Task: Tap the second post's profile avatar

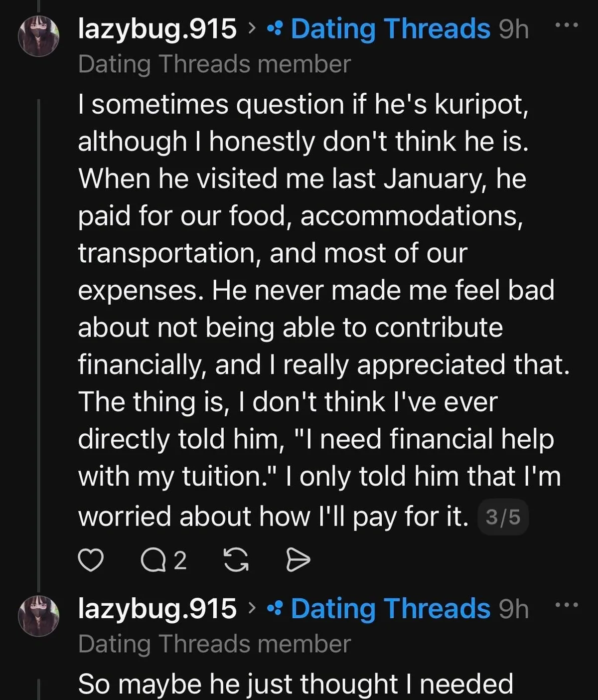Action: (x=38, y=616)
